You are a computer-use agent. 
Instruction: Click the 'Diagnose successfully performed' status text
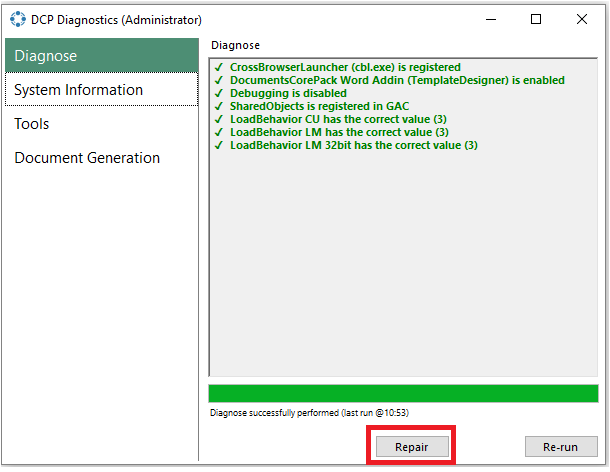click(309, 412)
